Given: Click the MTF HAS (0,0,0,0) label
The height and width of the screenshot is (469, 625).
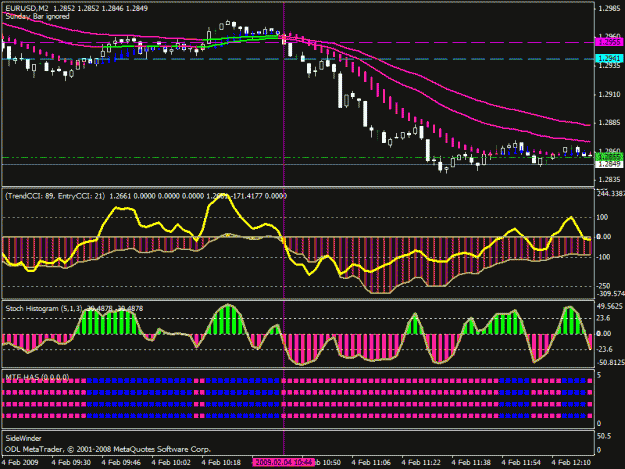Looking at the screenshot, I should pos(37,377).
